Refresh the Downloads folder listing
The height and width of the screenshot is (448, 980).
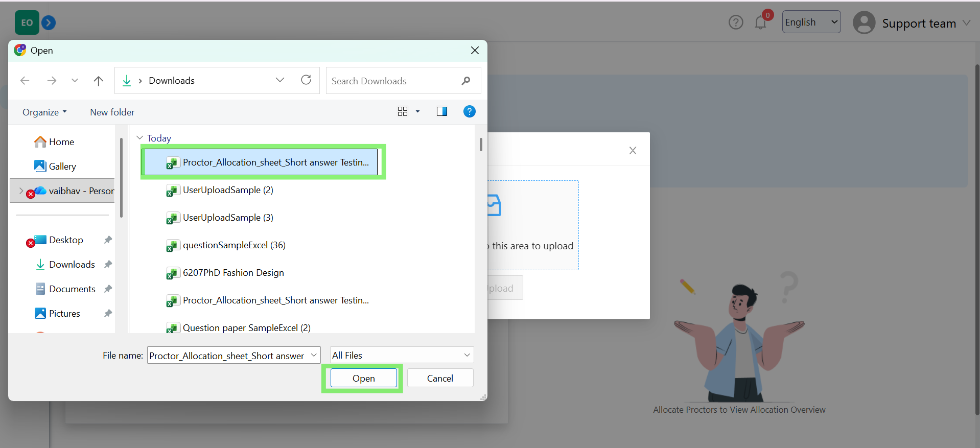click(306, 80)
